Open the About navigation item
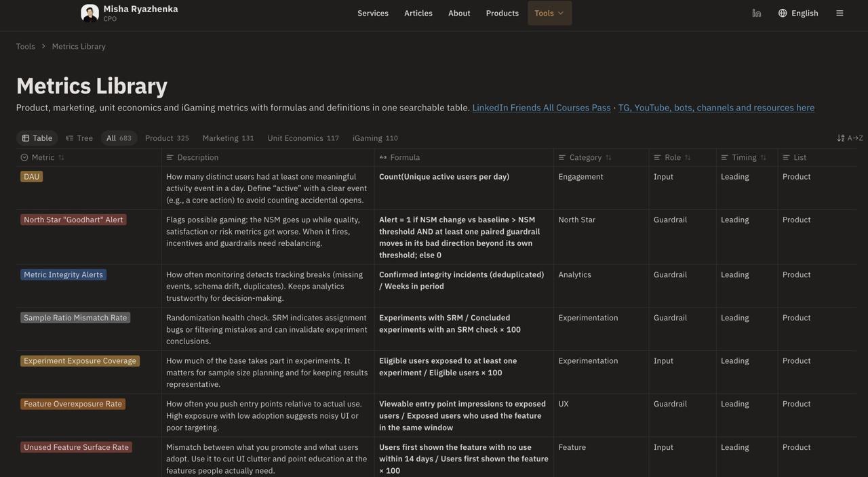This screenshot has width=868, height=477. coord(459,13)
